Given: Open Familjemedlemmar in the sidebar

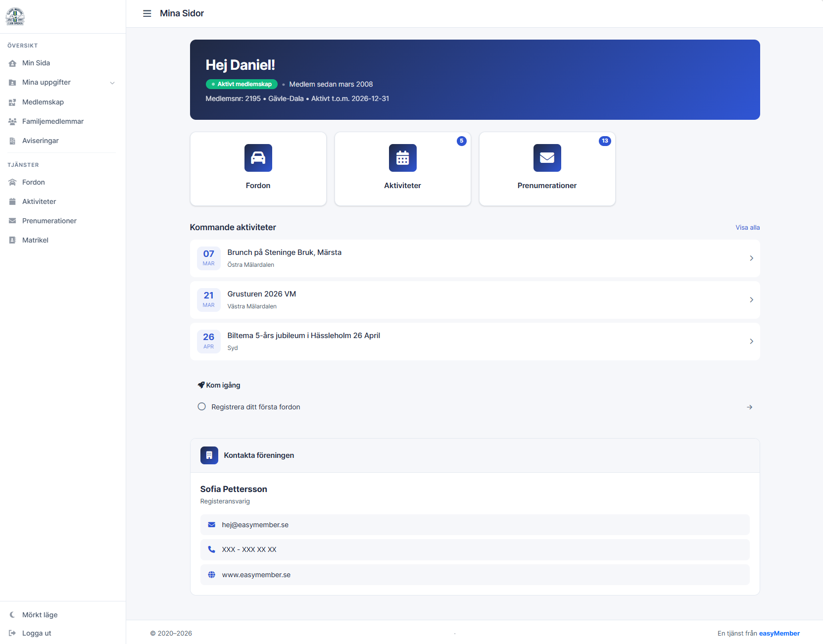Looking at the screenshot, I should [53, 121].
